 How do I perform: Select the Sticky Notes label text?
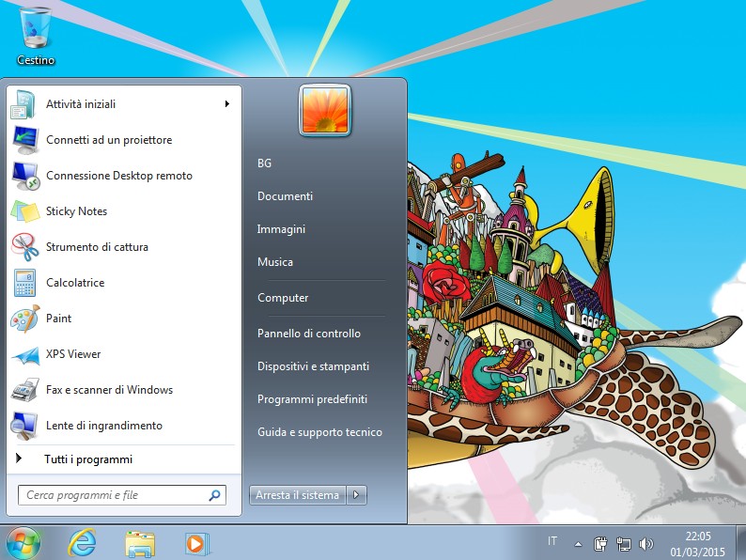tap(76, 211)
